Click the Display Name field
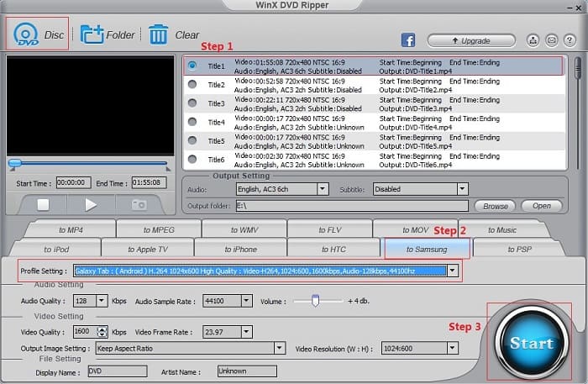 118,371
